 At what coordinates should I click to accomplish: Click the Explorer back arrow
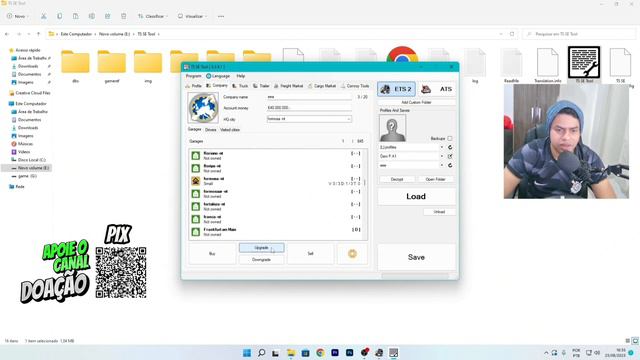click(7, 34)
